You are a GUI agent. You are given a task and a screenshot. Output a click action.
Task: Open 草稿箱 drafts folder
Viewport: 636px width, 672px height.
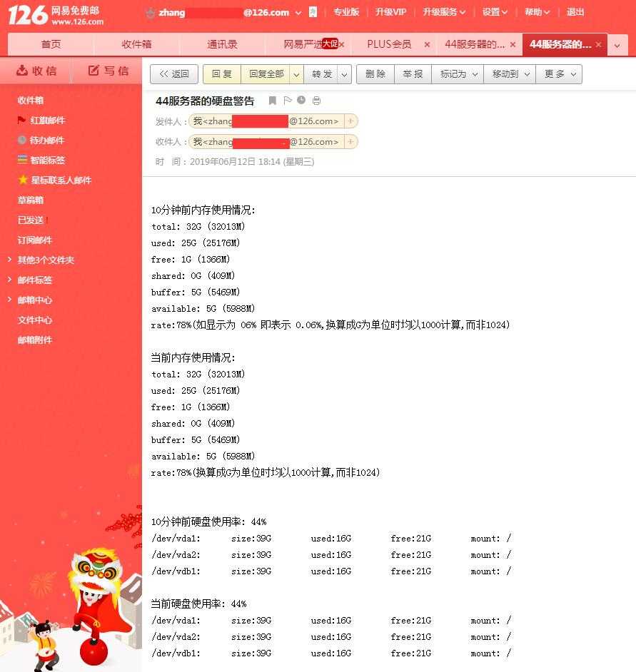[31, 200]
